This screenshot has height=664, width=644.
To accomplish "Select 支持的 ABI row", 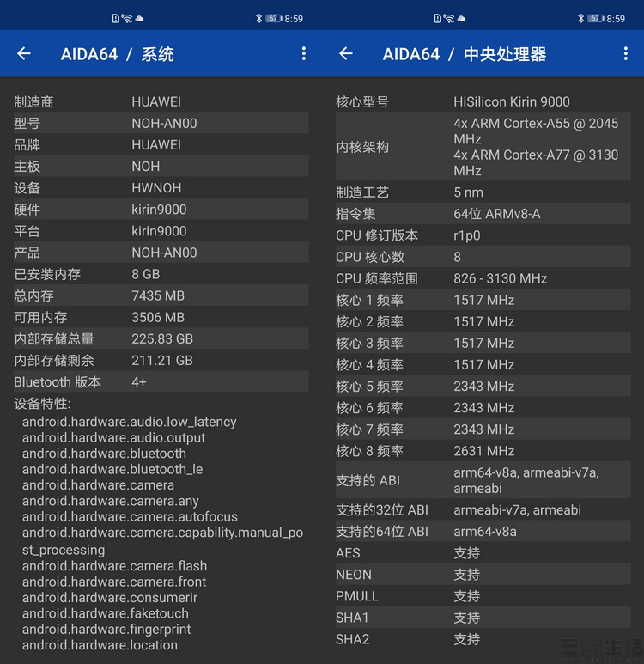I will point(483,481).
